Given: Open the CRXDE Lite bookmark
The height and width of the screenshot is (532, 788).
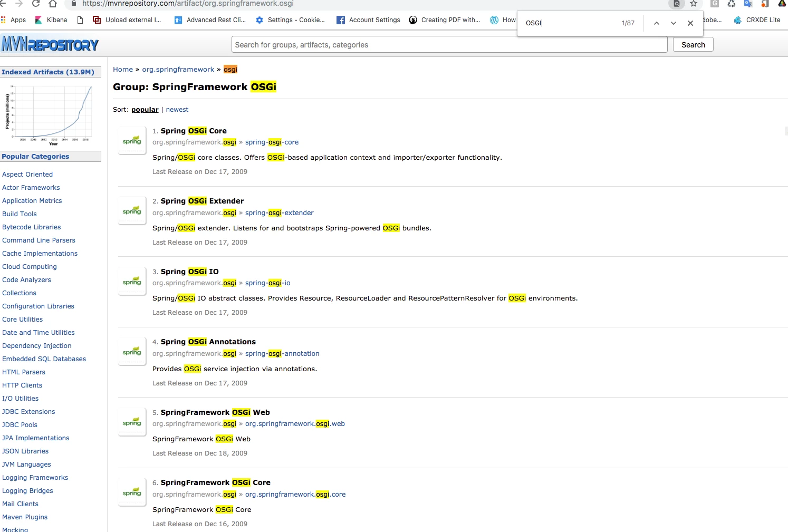Looking at the screenshot, I should pos(757,20).
